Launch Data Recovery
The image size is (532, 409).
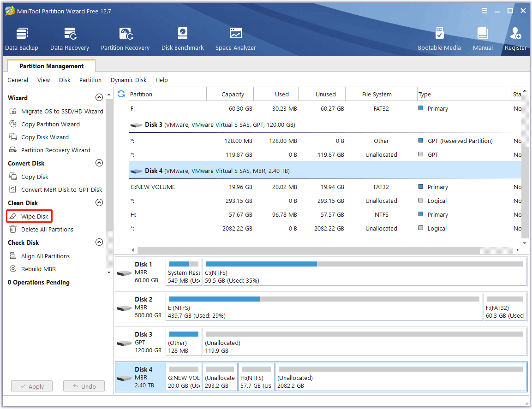[x=70, y=39]
